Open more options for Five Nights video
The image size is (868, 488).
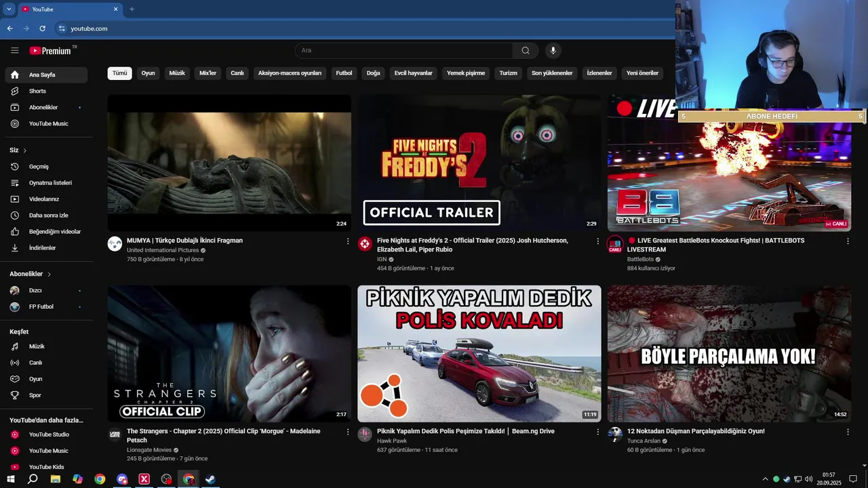coord(598,241)
